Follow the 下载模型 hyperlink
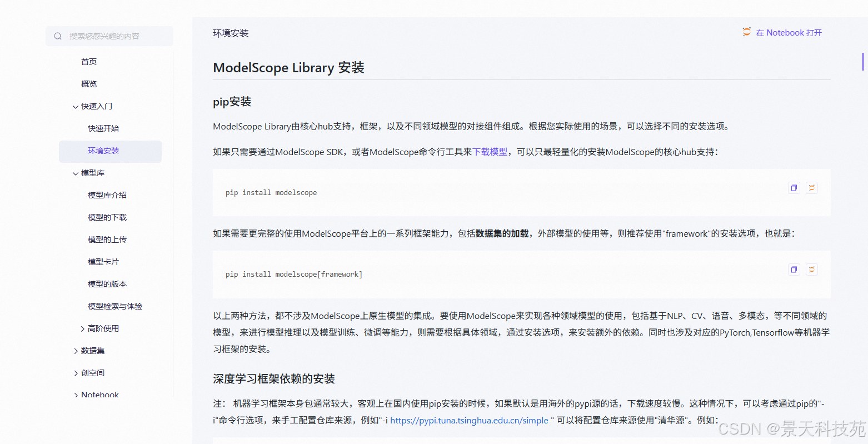The height and width of the screenshot is (444, 868). coord(490,152)
